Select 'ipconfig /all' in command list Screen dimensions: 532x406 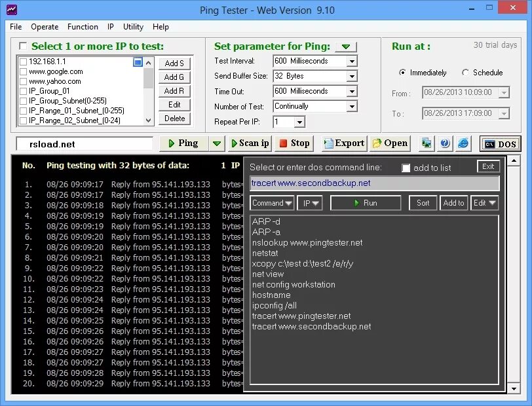(274, 306)
